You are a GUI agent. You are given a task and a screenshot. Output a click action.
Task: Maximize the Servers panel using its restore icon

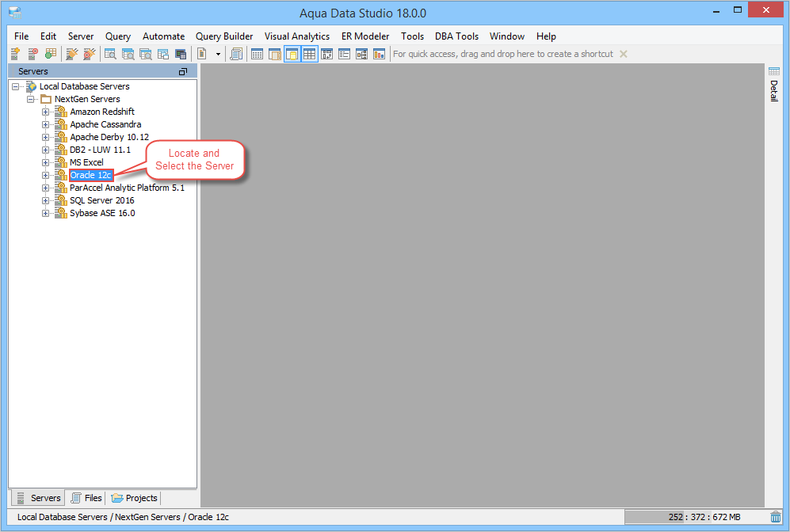183,71
